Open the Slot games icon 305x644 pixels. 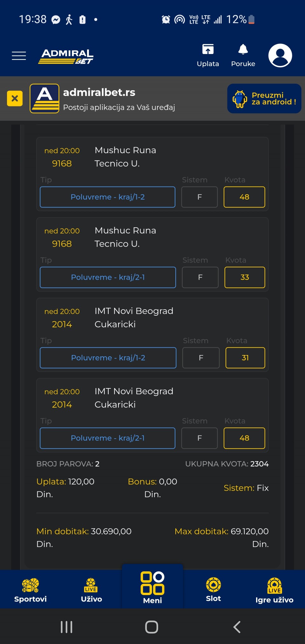point(213,590)
